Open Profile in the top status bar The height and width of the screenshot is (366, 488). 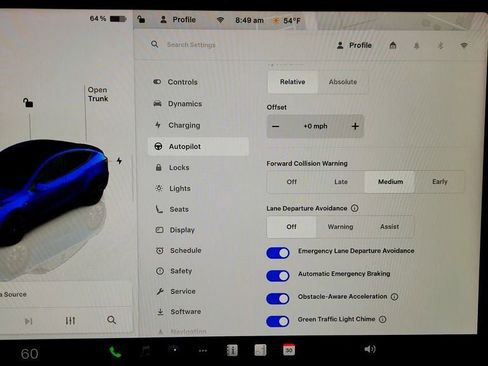(178, 20)
